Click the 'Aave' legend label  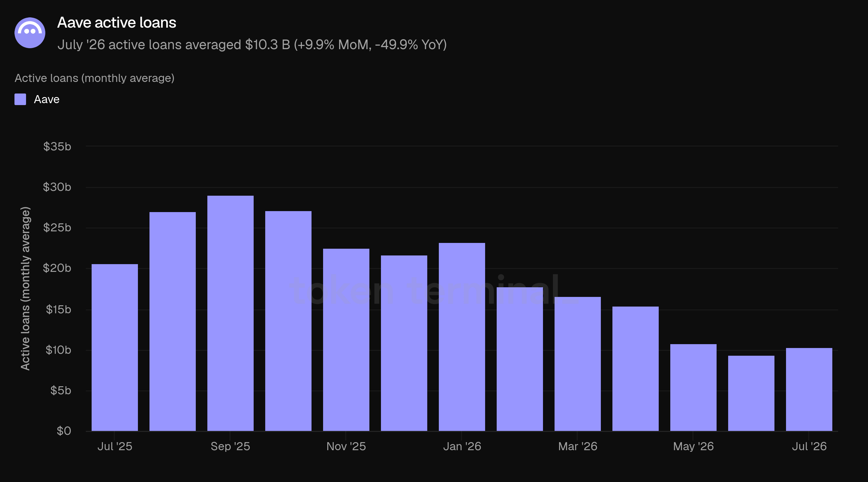pyautogui.click(x=47, y=99)
